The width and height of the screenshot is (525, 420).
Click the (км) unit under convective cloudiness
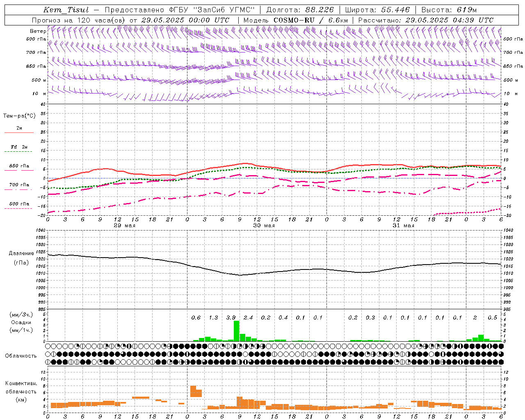point(21,399)
